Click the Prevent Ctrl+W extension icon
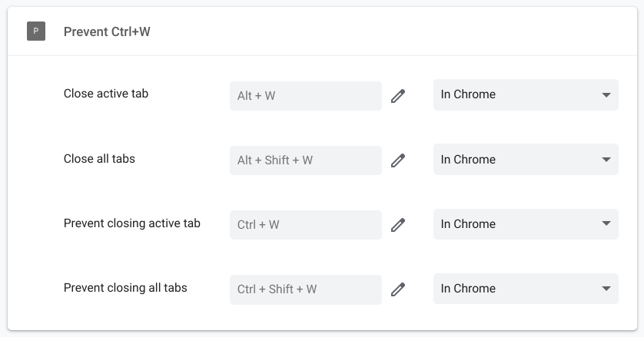Screen dimensions: 644x337 36,31
